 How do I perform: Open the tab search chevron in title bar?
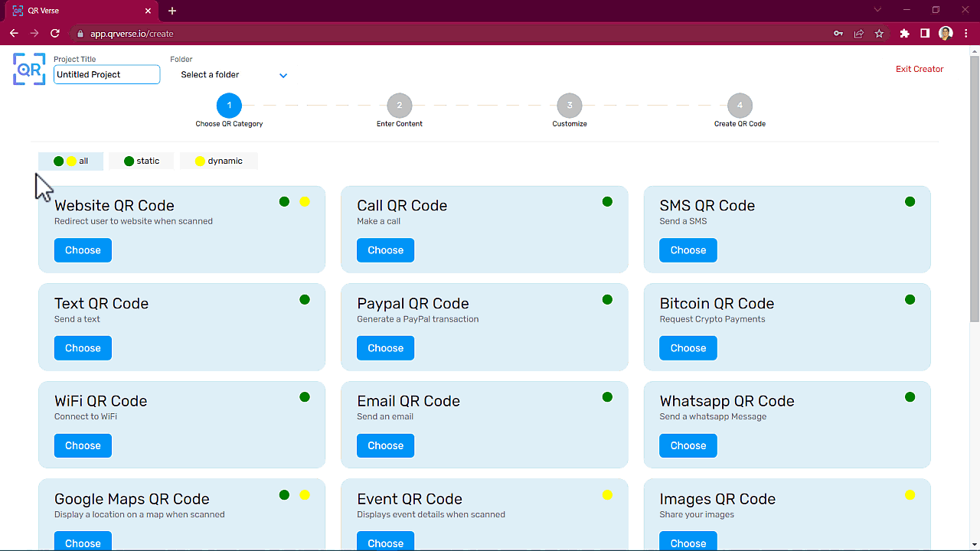pos(877,10)
